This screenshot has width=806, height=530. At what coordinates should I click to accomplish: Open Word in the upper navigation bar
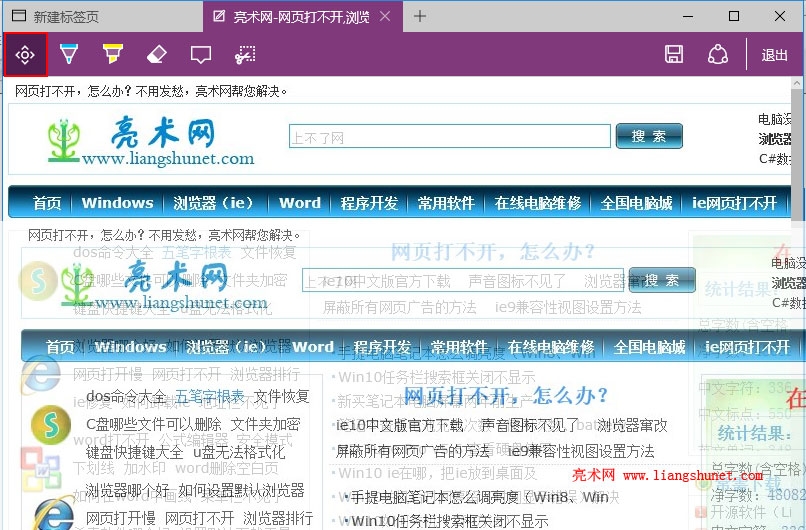[x=300, y=203]
